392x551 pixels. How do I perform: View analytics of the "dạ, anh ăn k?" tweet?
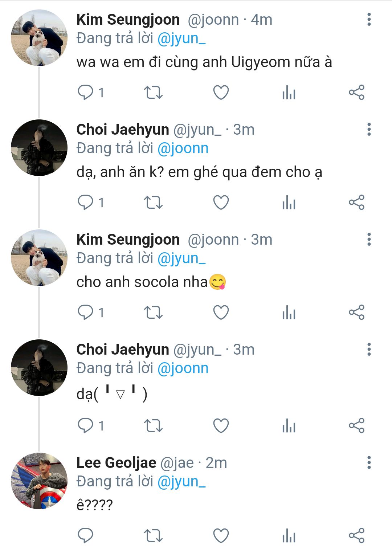click(x=289, y=203)
